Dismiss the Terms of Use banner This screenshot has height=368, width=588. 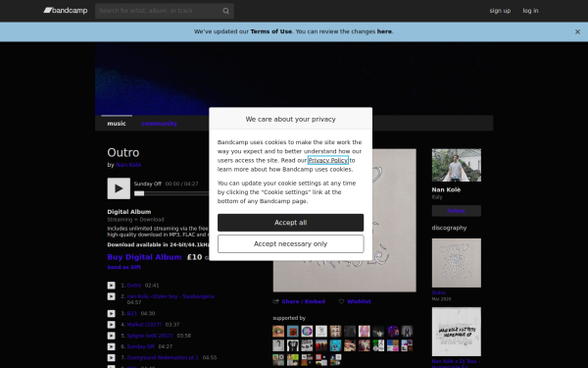(x=577, y=32)
